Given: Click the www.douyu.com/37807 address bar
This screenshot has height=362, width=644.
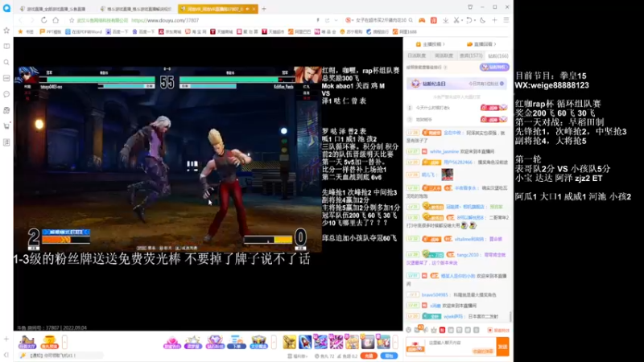Looking at the screenshot, I should 165,20.
